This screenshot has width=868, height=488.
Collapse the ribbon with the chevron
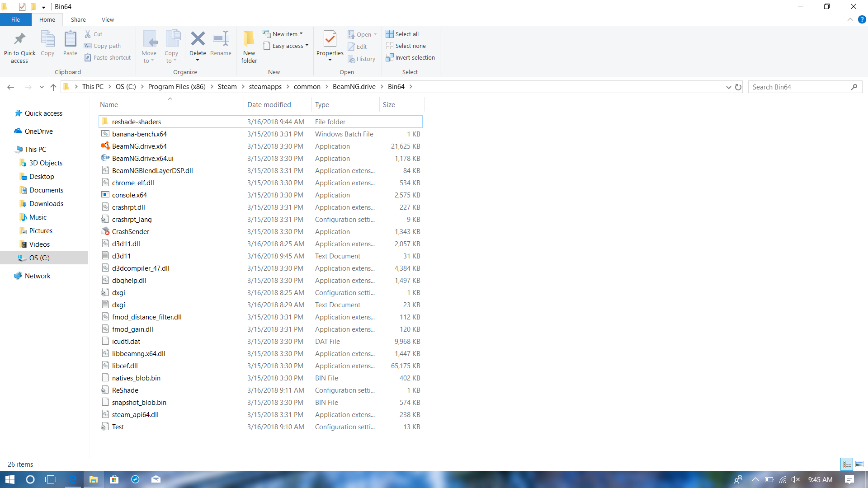coord(850,19)
